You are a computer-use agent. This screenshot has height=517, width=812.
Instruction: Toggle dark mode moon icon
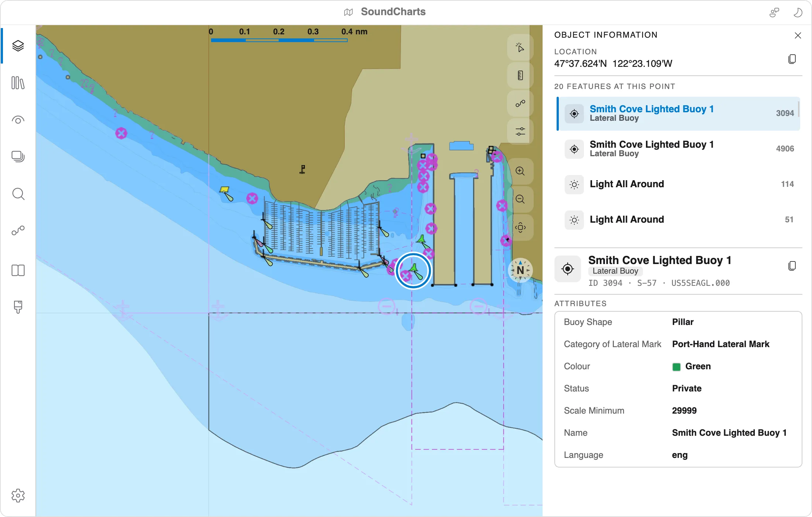[x=798, y=12]
